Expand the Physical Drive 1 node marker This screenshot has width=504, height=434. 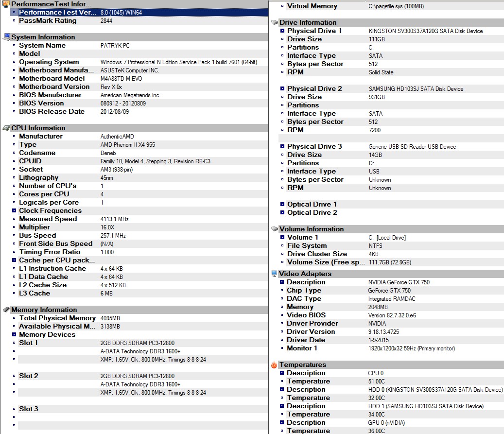pyautogui.click(x=282, y=31)
